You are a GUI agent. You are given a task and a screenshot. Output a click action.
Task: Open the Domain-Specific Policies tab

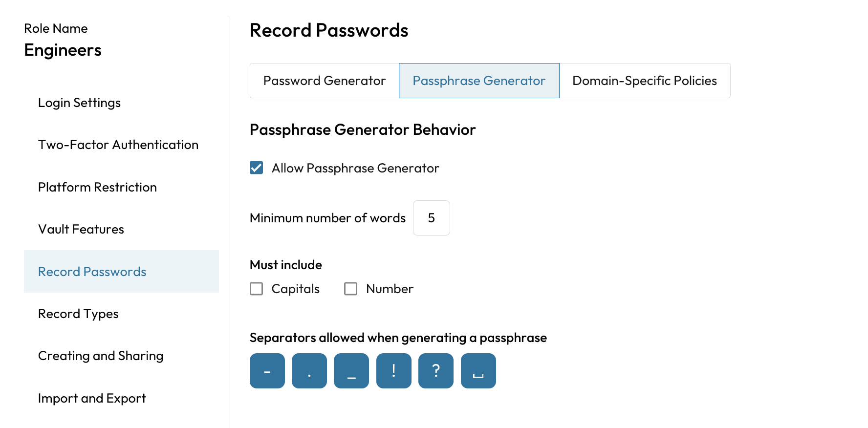[645, 81]
